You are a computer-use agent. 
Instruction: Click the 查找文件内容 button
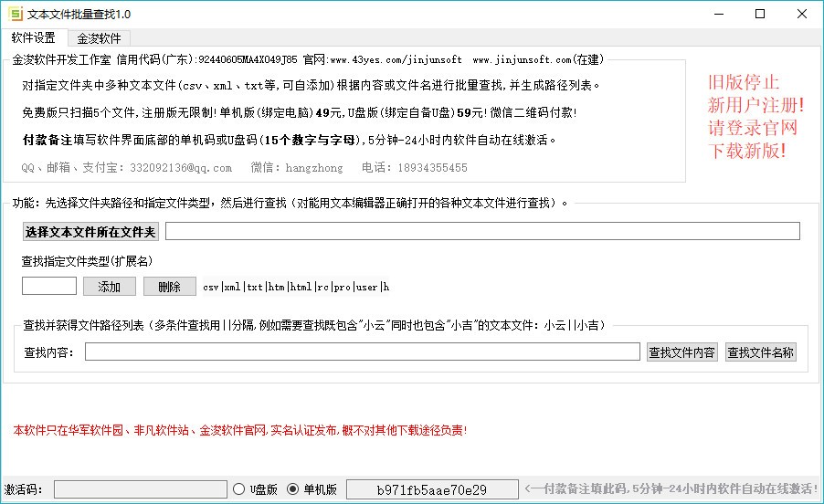[681, 352]
